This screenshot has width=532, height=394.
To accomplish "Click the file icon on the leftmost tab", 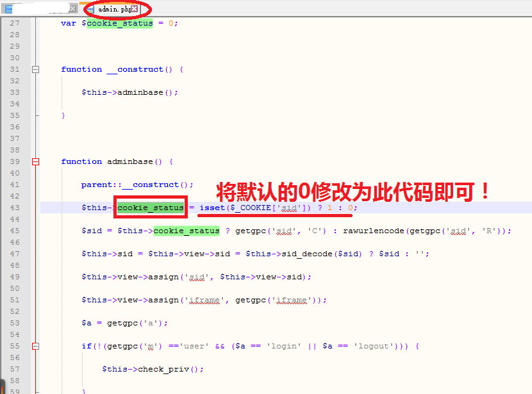I will pos(8,9).
